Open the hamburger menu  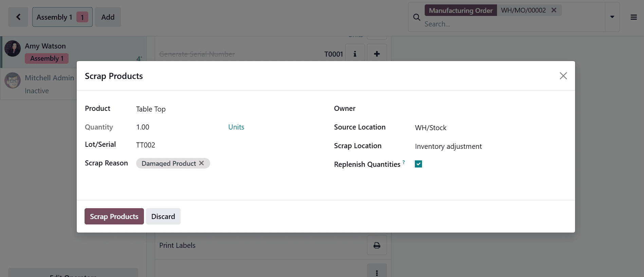click(633, 17)
